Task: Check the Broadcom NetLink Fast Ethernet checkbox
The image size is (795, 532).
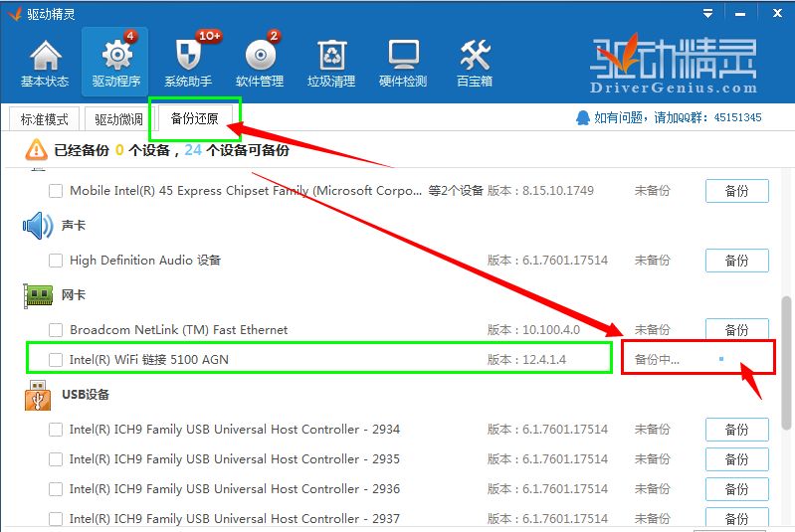Action: 56,330
